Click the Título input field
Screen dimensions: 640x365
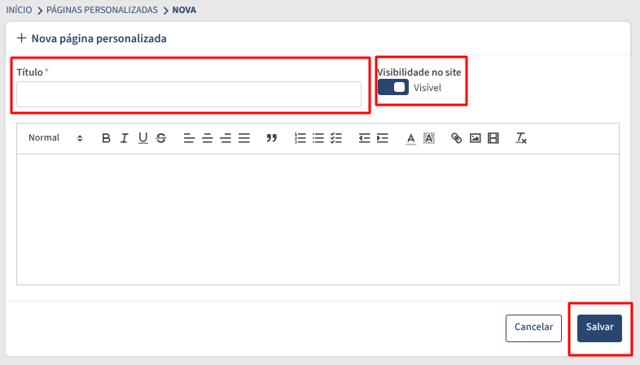(189, 94)
